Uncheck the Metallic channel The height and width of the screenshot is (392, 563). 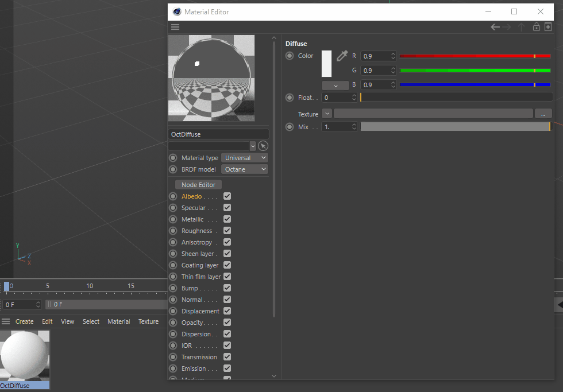[x=227, y=219]
